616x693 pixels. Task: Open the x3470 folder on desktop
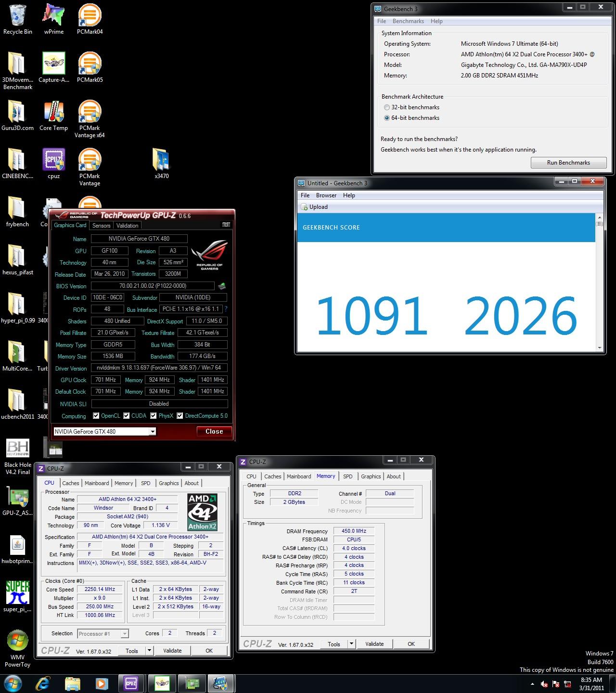(161, 164)
